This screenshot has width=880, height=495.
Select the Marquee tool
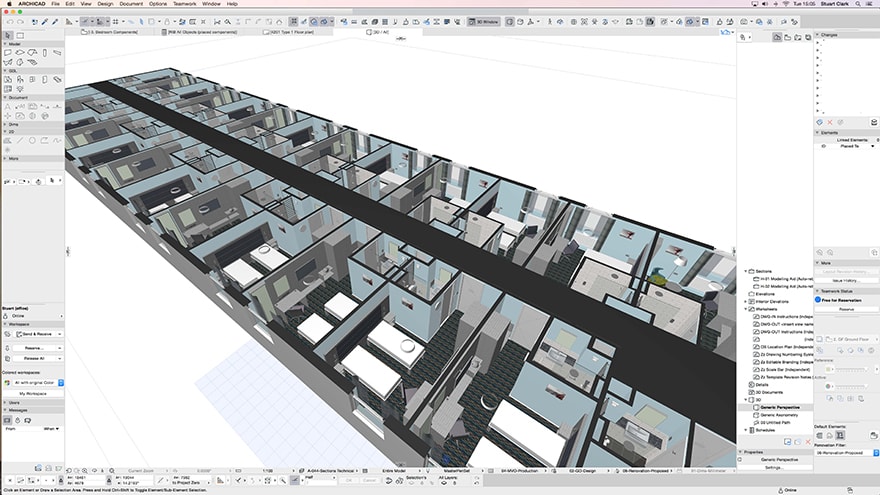pos(21,36)
